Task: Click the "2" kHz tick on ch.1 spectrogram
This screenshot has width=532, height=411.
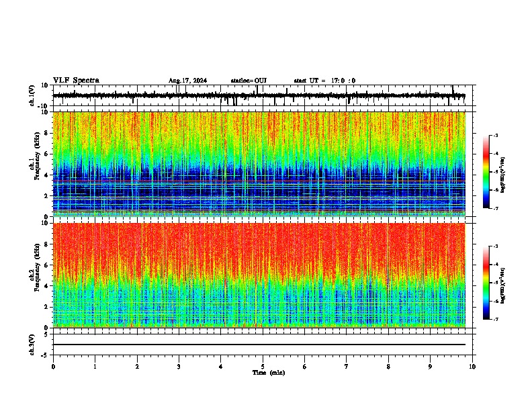Action: coord(47,196)
